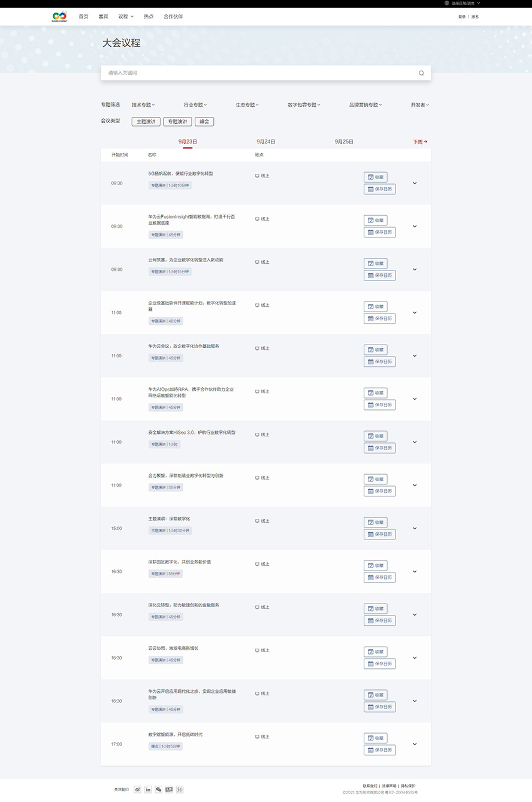Click the globe region/language selector icon
The height and width of the screenshot is (802, 532).
447,3
